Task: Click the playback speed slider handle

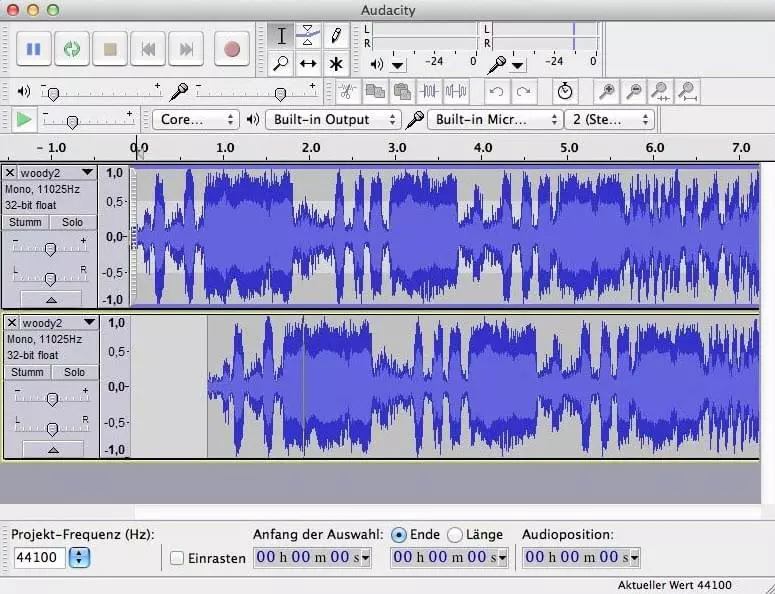Action: (72, 122)
